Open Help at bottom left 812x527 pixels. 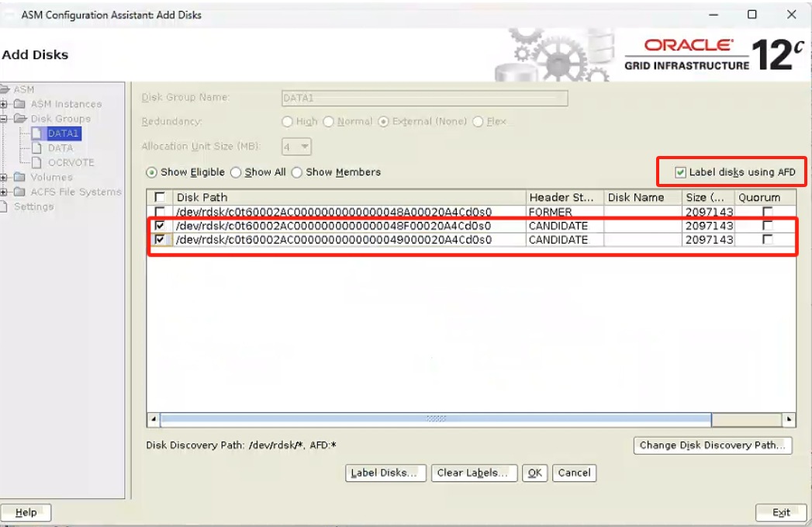[26, 512]
